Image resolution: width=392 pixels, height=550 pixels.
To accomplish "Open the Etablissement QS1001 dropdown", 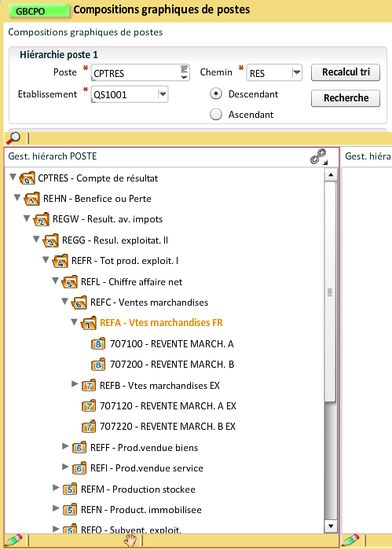I will coord(163,94).
